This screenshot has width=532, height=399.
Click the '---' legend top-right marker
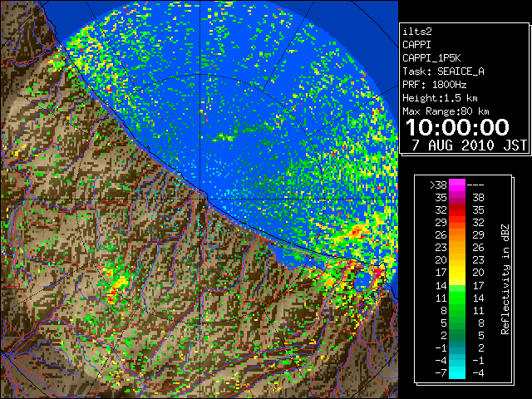point(475,185)
